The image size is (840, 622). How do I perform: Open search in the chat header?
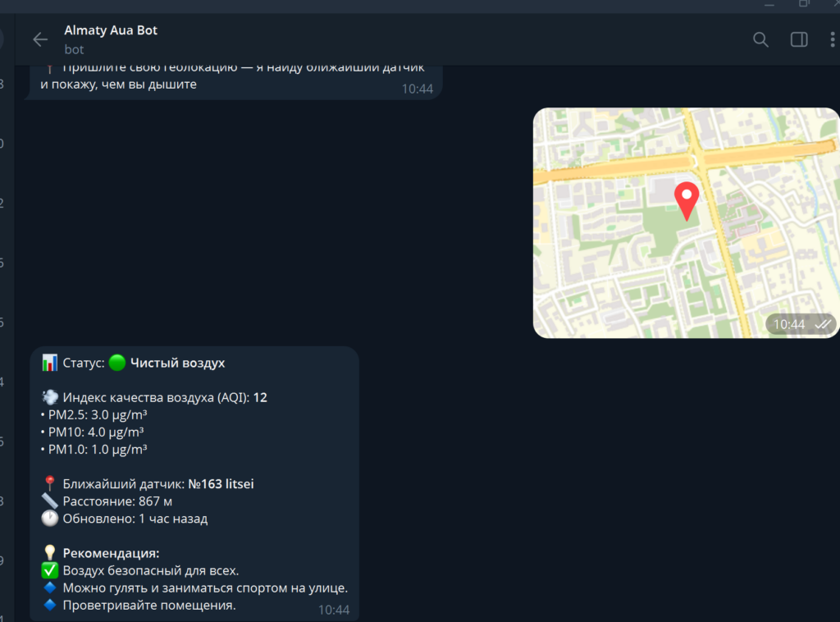click(x=760, y=39)
